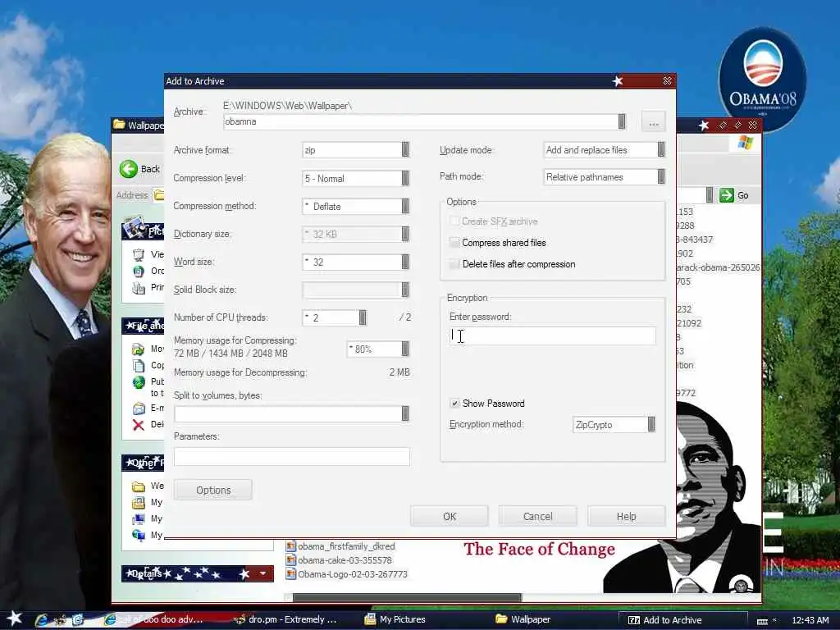Screen dimensions: 840x630
Task: Open the Encryption method ZipCrypto dropdown
Action: click(651, 425)
